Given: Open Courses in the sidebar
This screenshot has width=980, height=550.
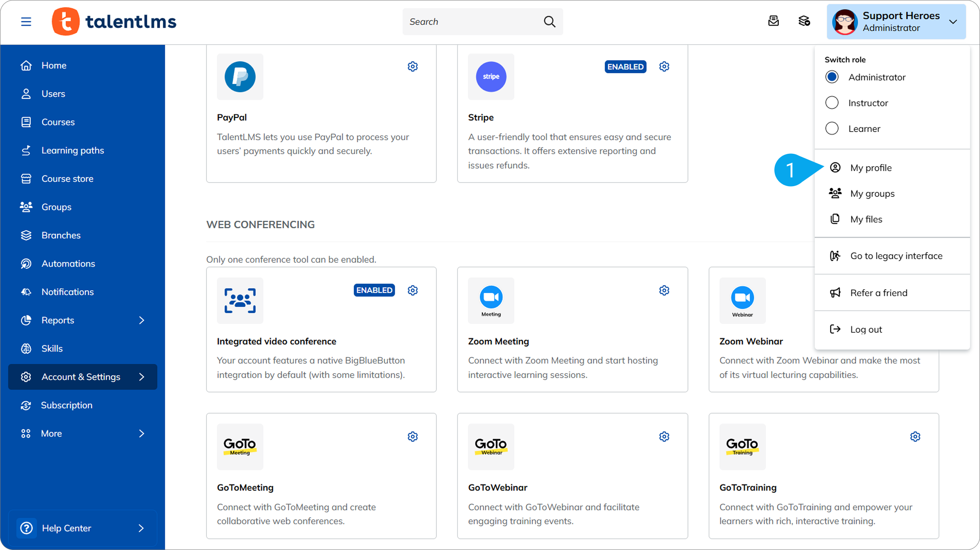Looking at the screenshot, I should click(58, 122).
